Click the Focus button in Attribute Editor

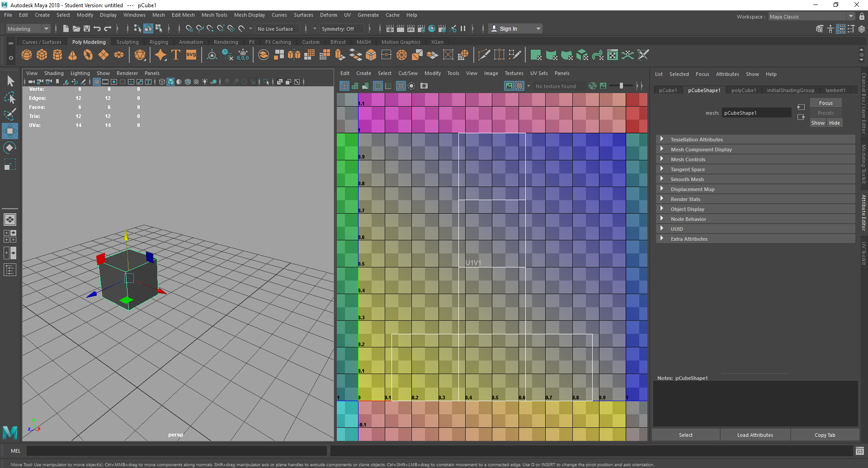point(826,103)
